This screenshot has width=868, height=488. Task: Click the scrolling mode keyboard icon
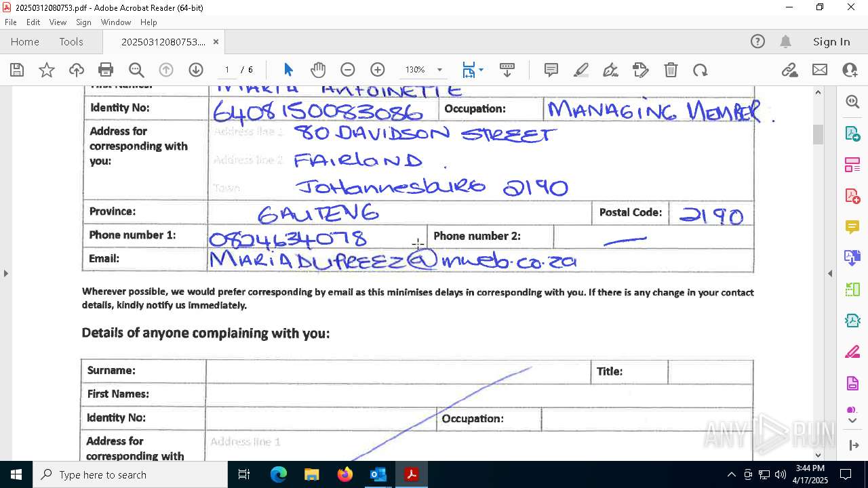(507, 70)
